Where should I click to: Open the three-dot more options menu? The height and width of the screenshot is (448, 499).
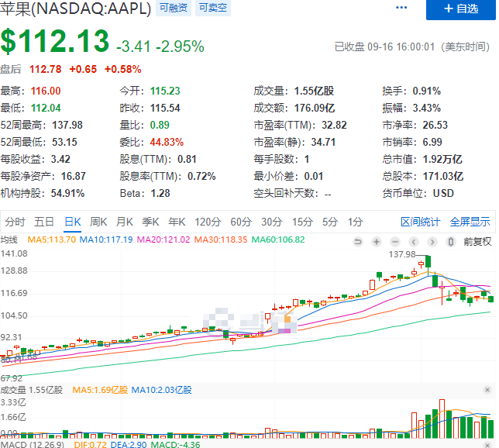(x=401, y=8)
